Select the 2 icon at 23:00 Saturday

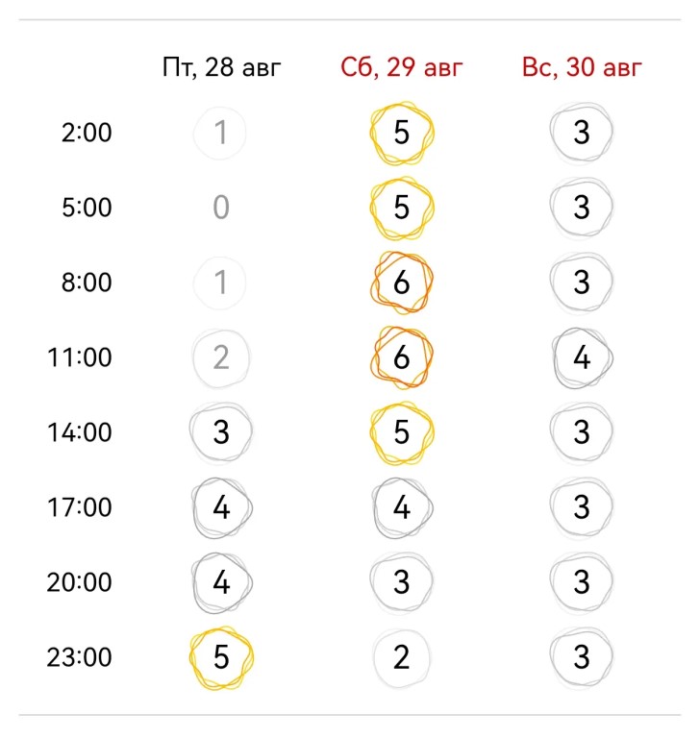(401, 657)
